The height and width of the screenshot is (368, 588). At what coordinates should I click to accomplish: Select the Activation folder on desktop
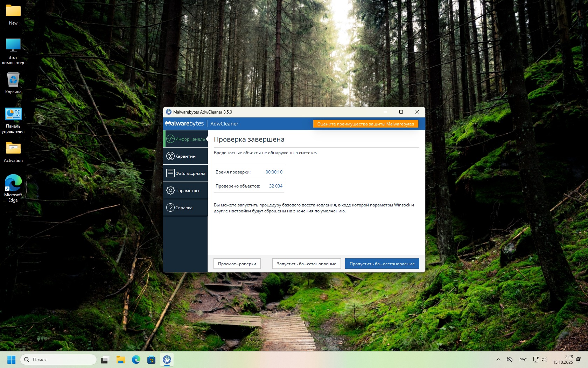point(13,152)
